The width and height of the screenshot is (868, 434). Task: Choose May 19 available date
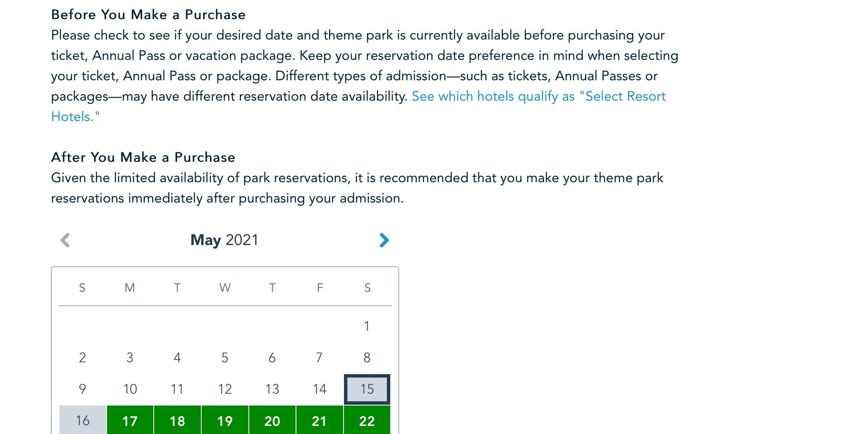coord(225,420)
